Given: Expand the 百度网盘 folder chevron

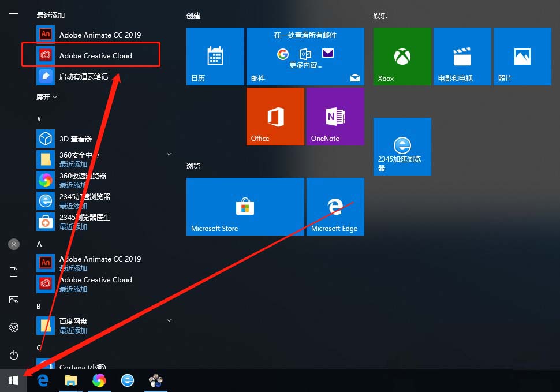Looking at the screenshot, I should point(169,320).
